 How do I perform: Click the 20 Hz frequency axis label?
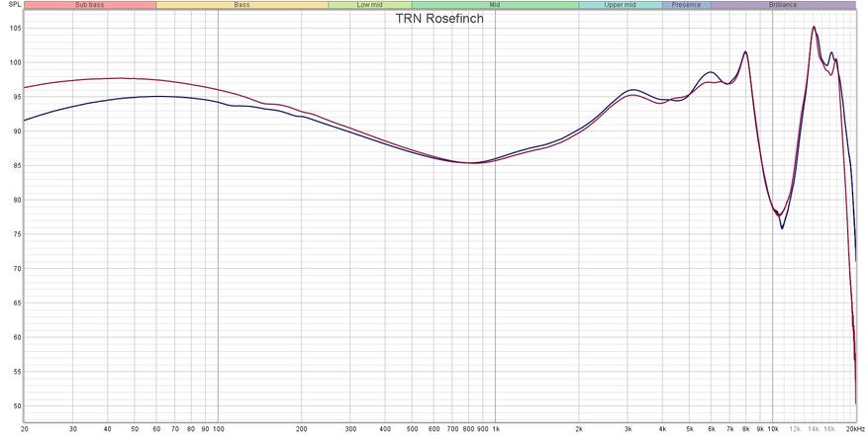[25, 429]
